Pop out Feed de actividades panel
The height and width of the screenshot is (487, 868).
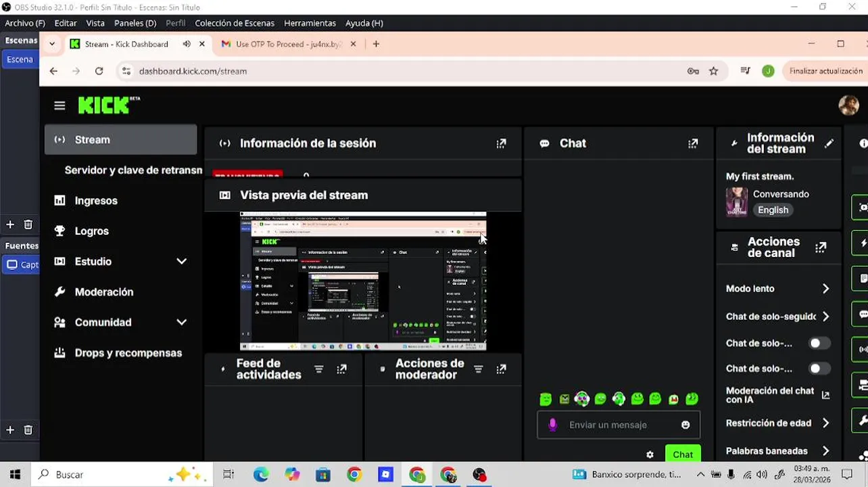(341, 369)
